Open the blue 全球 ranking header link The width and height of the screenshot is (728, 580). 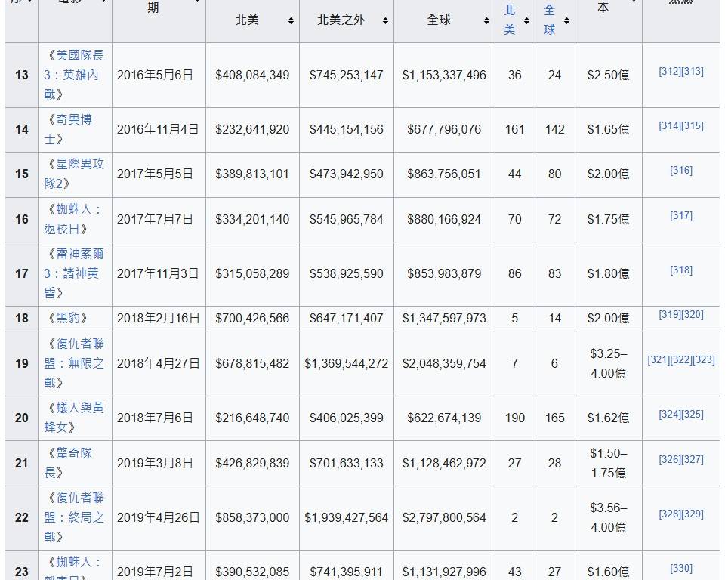(x=550, y=20)
